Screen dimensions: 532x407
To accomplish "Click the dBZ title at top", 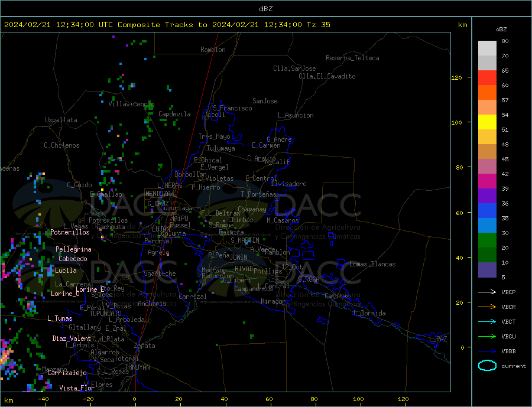I will [265, 9].
